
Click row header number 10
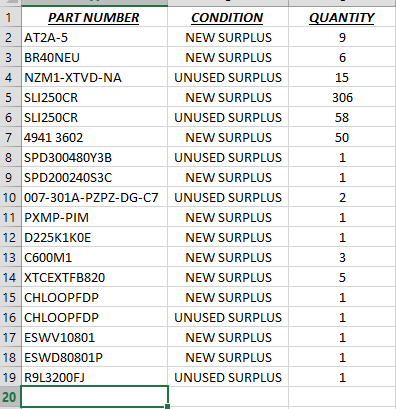[10, 197]
